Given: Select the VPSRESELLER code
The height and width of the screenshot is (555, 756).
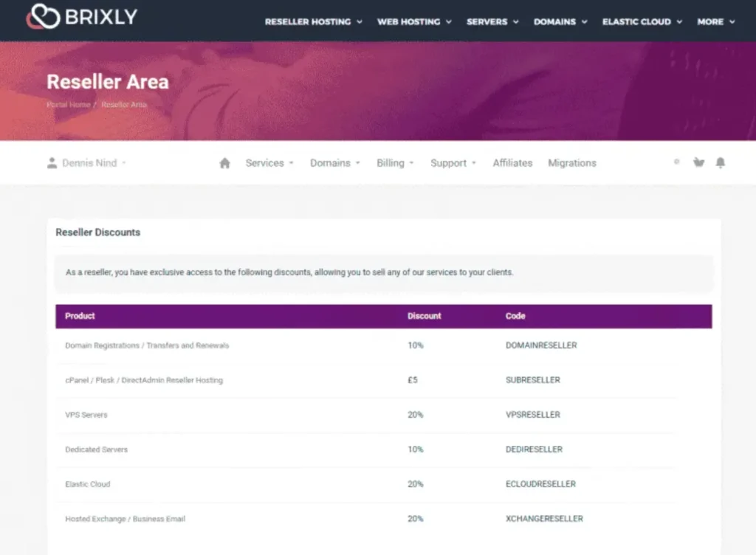Looking at the screenshot, I should (x=533, y=415).
